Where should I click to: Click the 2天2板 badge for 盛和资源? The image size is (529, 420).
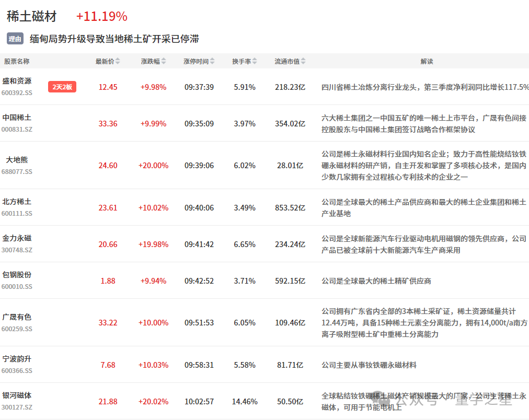pyautogui.click(x=62, y=87)
